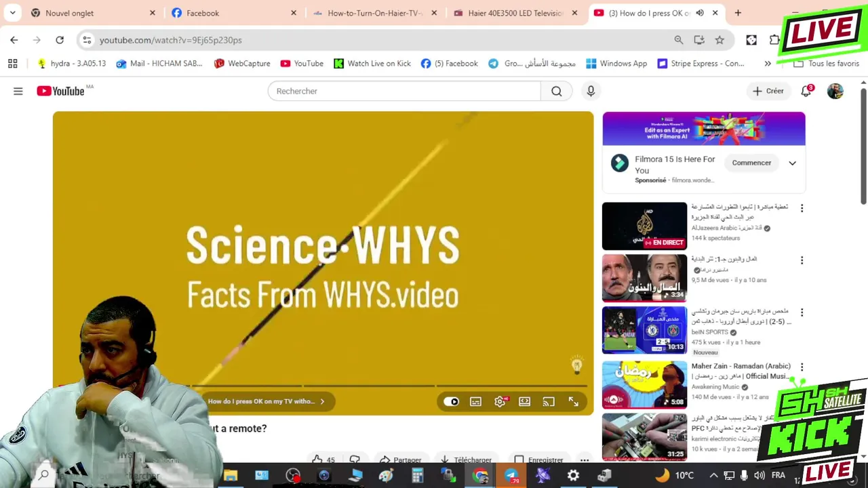Click the search magnifier button in YouTube
Screen dimensions: 868x488
click(556, 91)
